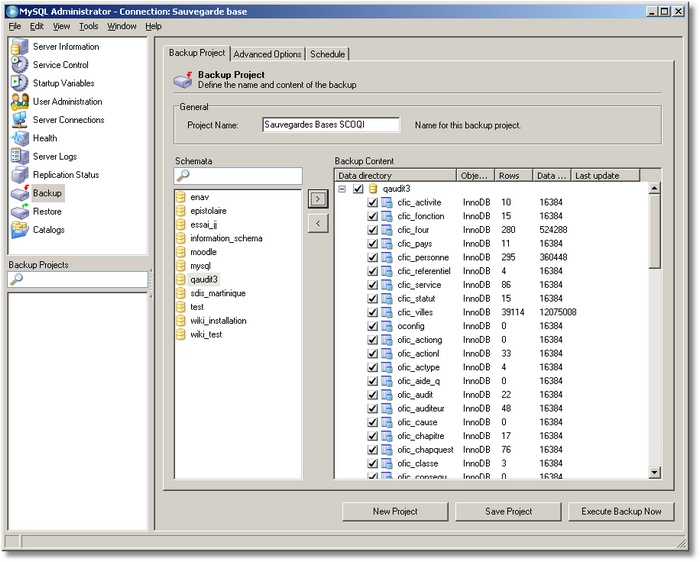700x562 pixels.
Task: Click the Backup disk icon in sidebar
Action: coord(20,193)
